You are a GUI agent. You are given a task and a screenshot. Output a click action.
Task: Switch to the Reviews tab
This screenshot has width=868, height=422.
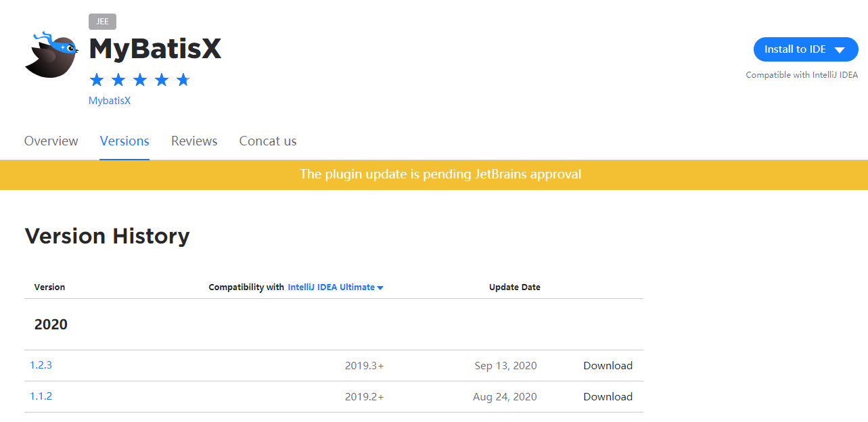point(194,141)
